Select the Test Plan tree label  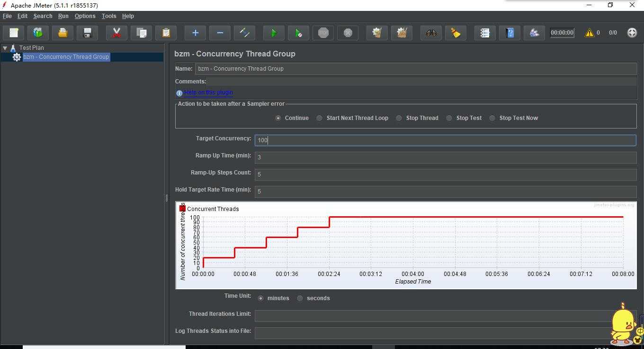coord(32,48)
